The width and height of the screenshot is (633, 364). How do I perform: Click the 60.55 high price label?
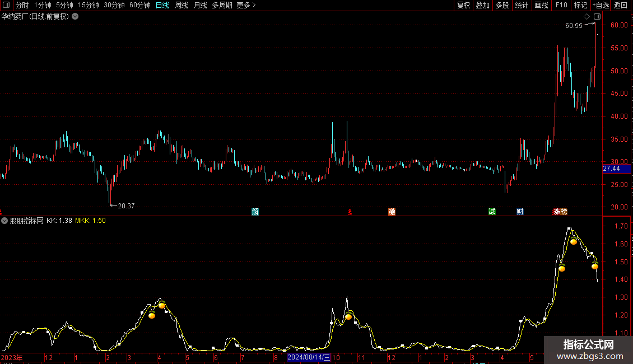point(574,25)
